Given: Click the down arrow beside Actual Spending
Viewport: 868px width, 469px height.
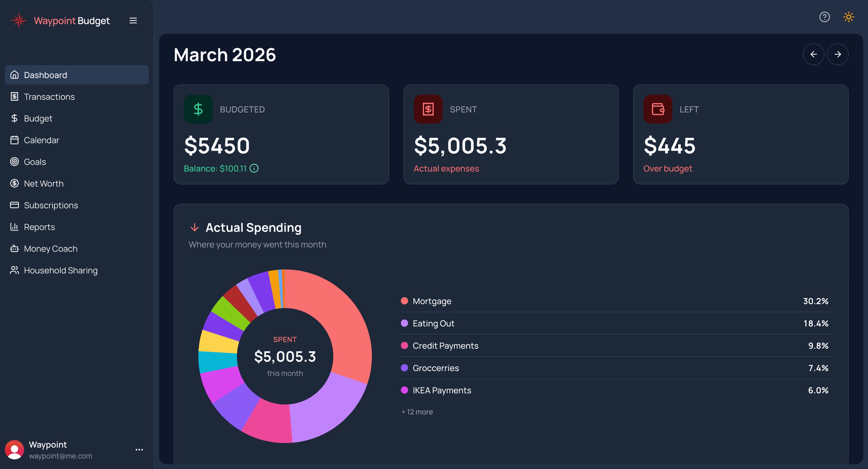Looking at the screenshot, I should 194,228.
